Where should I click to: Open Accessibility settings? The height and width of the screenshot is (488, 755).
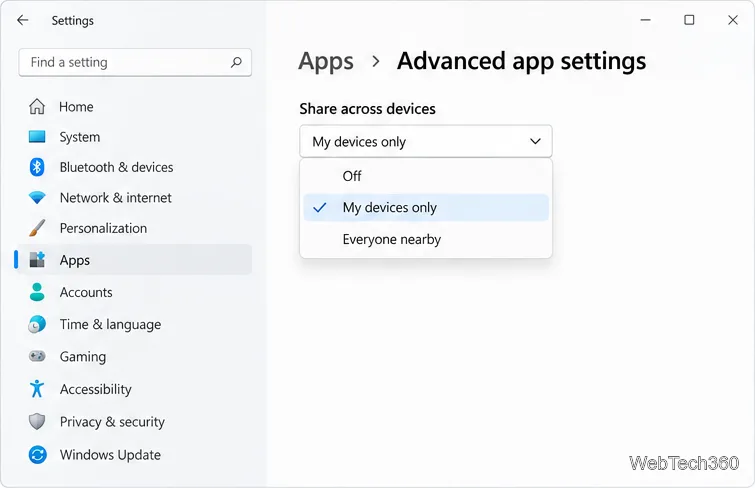pos(135,389)
